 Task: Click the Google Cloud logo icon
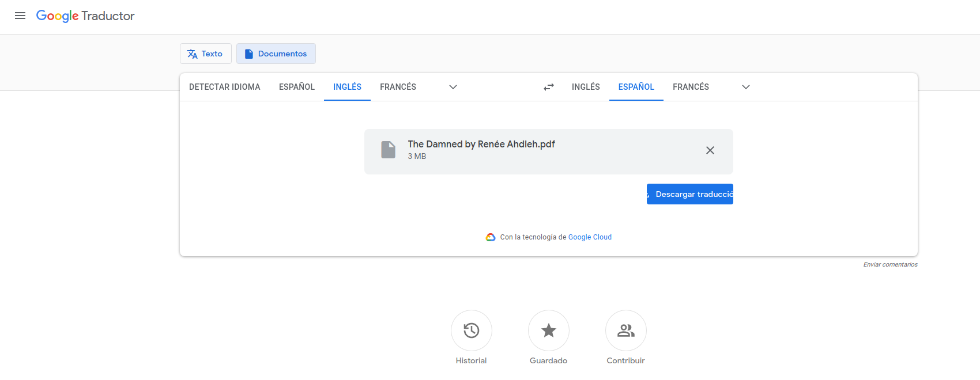(491, 237)
